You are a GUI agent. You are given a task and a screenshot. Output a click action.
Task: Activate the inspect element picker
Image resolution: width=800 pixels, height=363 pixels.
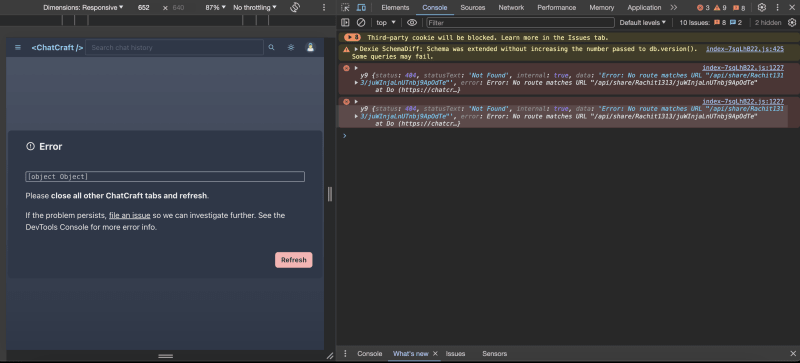[345, 8]
